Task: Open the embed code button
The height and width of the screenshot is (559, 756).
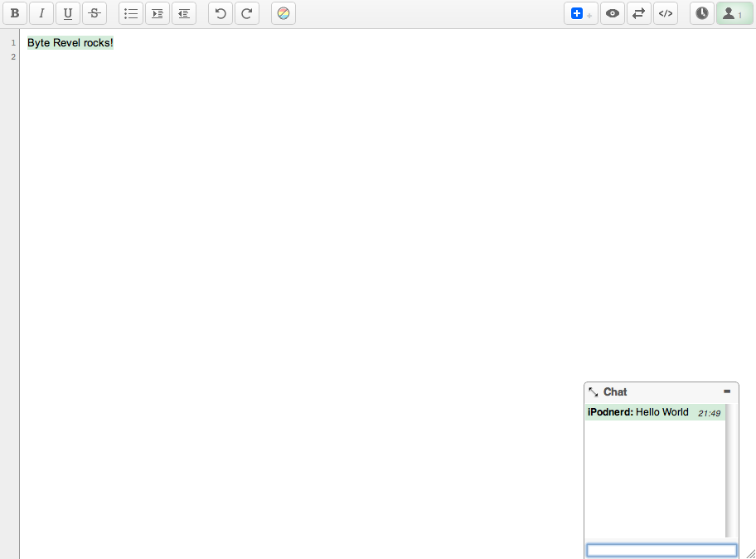Action: (666, 13)
